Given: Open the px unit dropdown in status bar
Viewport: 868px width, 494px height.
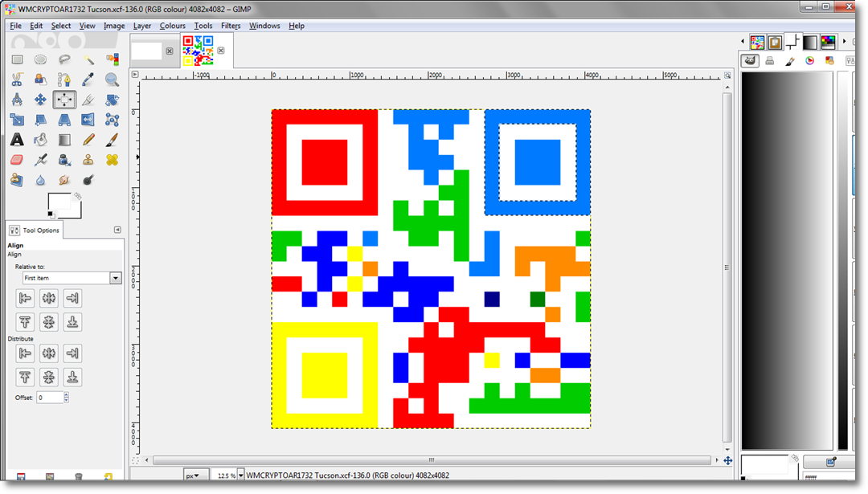Looking at the screenshot, I should tap(195, 476).
